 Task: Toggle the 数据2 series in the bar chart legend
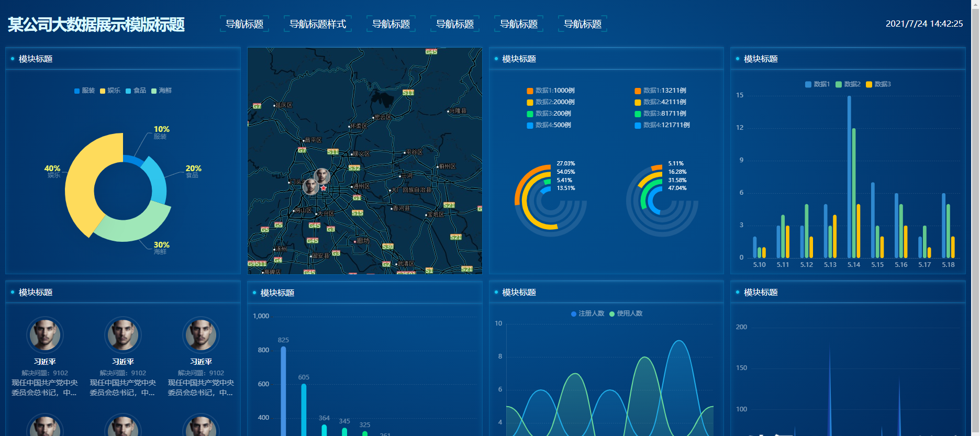(848, 84)
